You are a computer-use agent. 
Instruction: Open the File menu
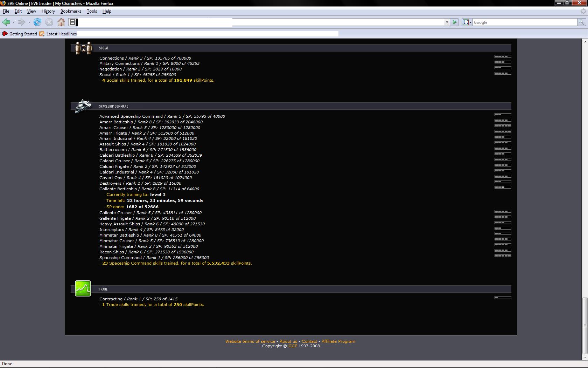6,11
